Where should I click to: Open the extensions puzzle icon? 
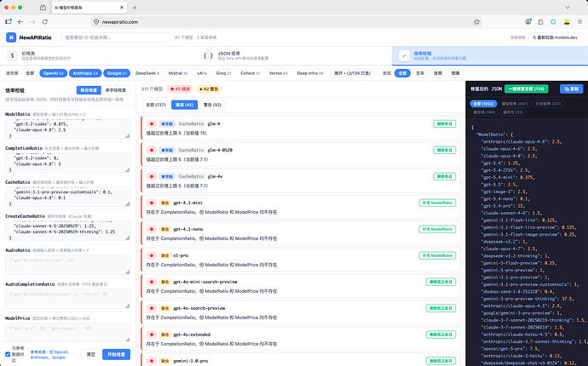(540, 22)
